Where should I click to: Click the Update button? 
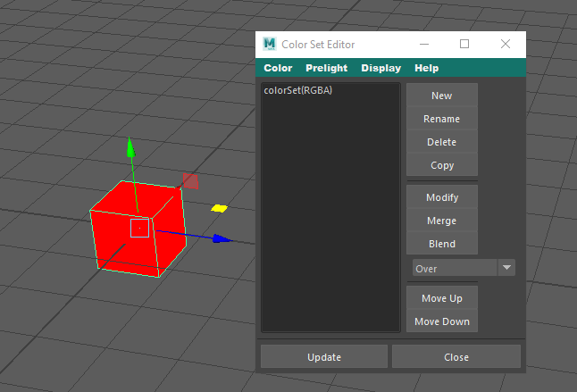pos(323,357)
